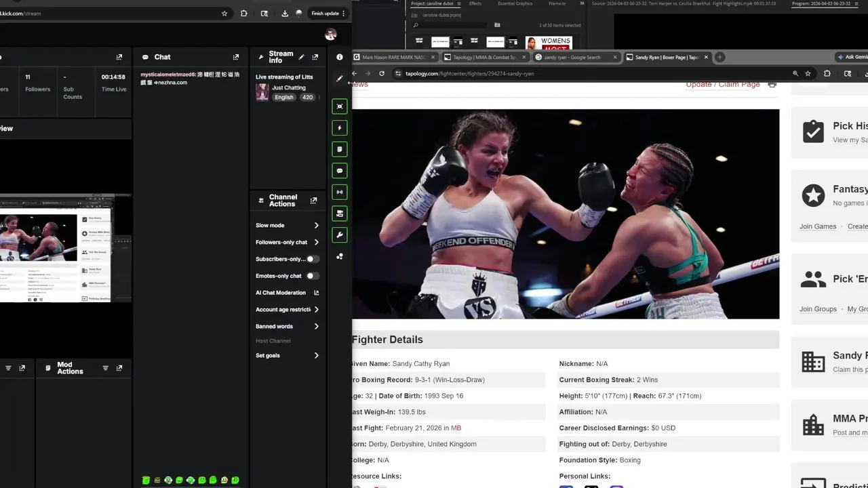Switch to the Tapology MMA & Combat tab
Image resolution: width=868 pixels, height=488 pixels.
pos(484,58)
